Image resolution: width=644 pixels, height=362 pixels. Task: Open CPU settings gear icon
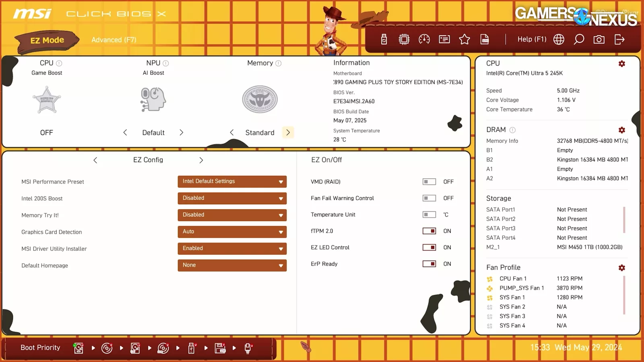coord(621,64)
